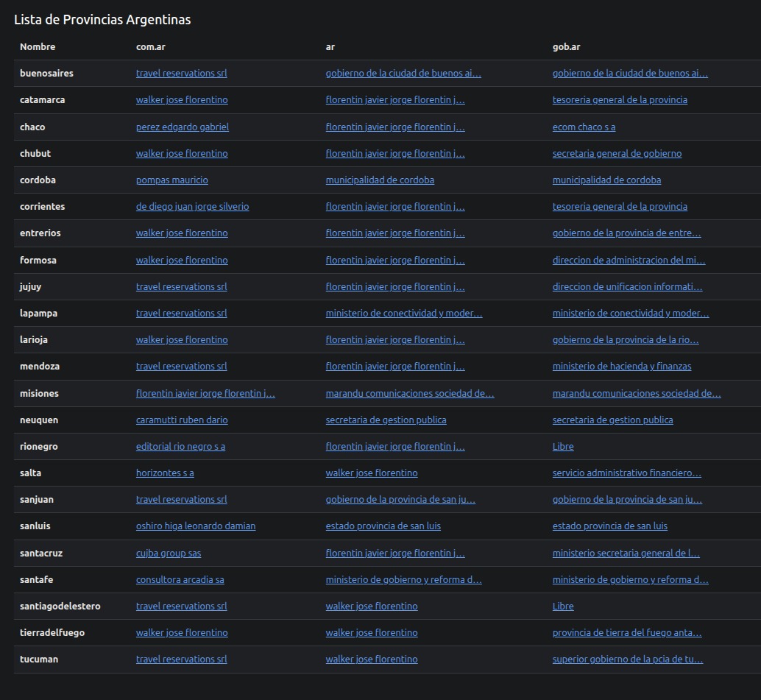Open salta gob.ar servicio administrativo financiero link
Image resolution: width=761 pixels, height=700 pixels.
(x=626, y=473)
